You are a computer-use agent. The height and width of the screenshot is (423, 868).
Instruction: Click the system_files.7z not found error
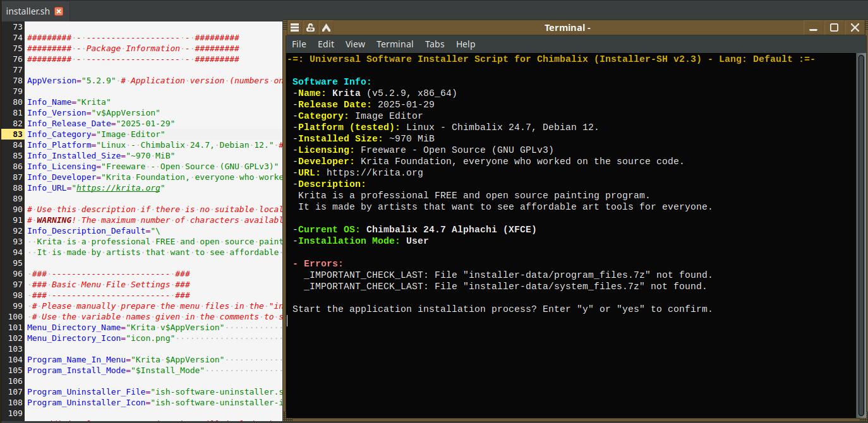[x=505, y=286]
